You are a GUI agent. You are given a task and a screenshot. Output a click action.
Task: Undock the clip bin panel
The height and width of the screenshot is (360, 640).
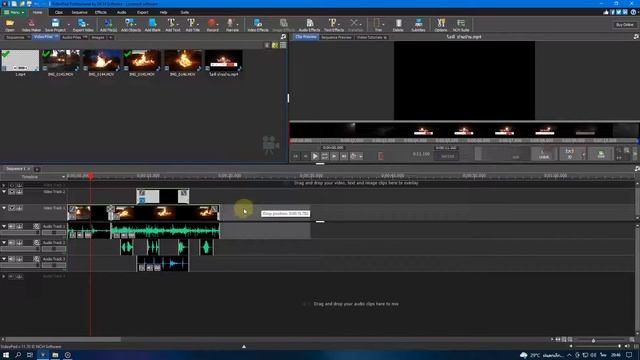point(283,37)
